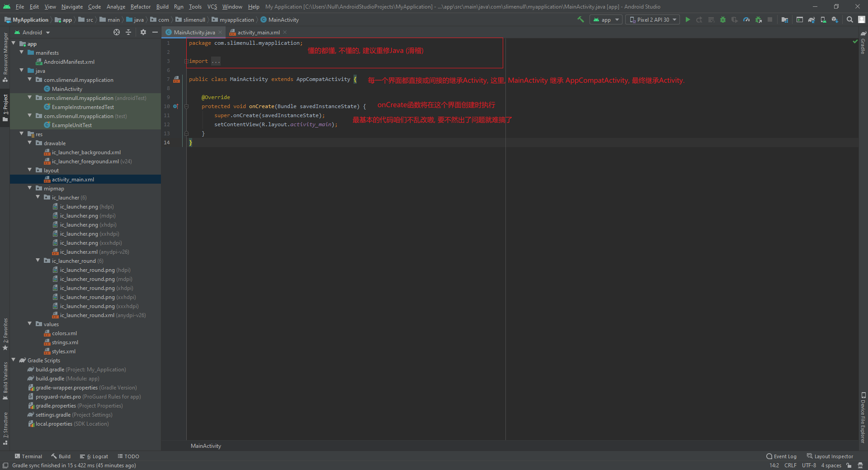Viewport: 868px width, 470px height.
Task: Click the Build tool window button
Action: click(x=61, y=456)
